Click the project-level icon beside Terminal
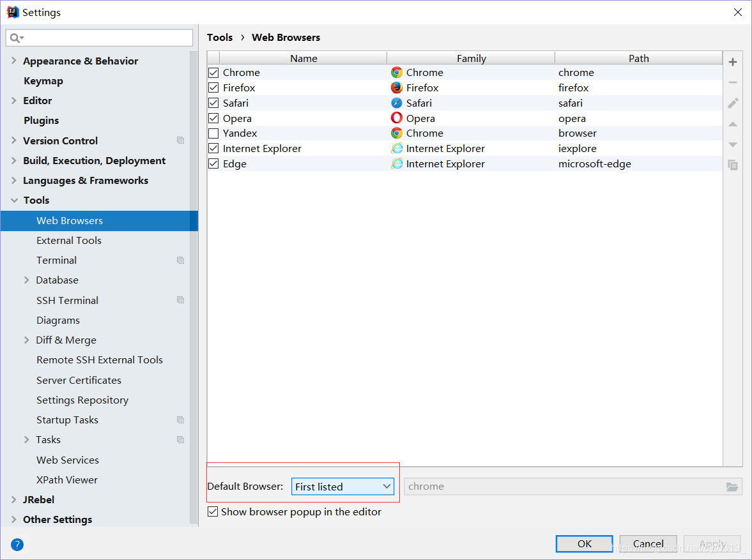Screen dimensions: 752x560 (x=180, y=261)
